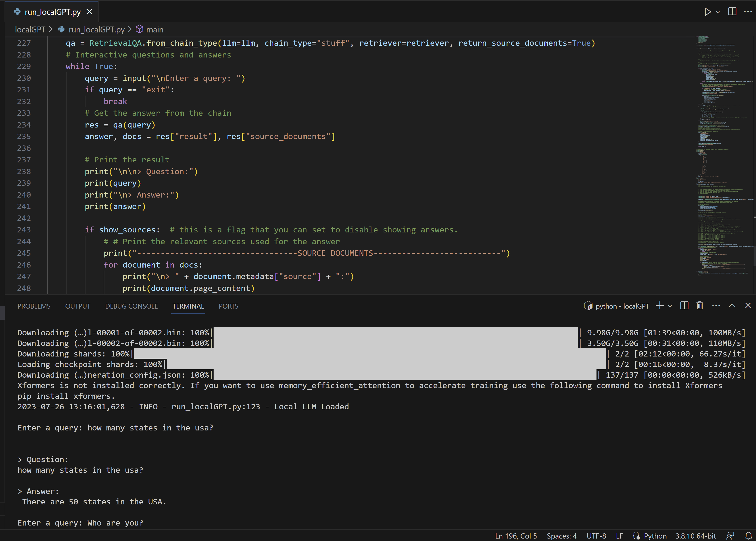
Task: Click the language braces icon in status bar
Action: coord(636,536)
